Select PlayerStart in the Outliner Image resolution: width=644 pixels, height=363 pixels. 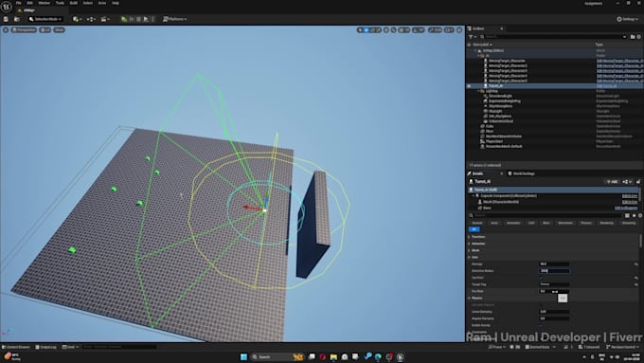[494, 141]
